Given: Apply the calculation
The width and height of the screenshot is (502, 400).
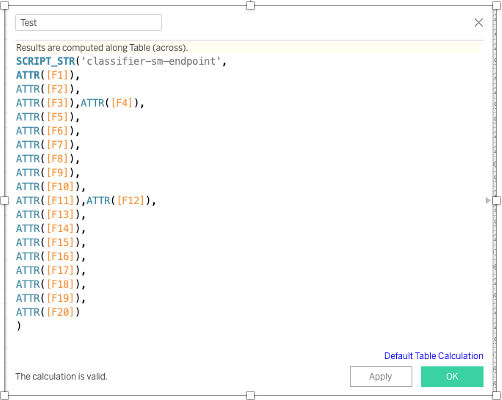Looking at the screenshot, I should pyautogui.click(x=381, y=376).
